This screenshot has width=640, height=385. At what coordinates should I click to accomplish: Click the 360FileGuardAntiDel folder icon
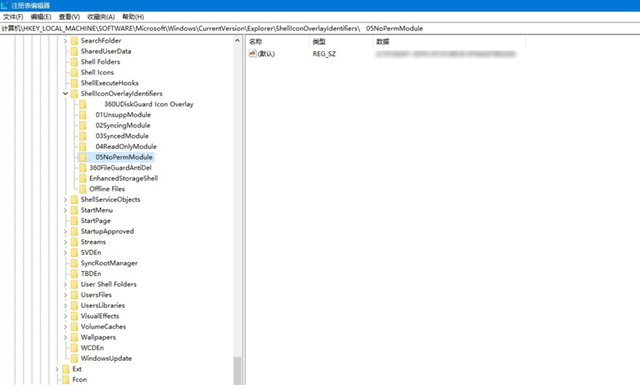tap(82, 168)
